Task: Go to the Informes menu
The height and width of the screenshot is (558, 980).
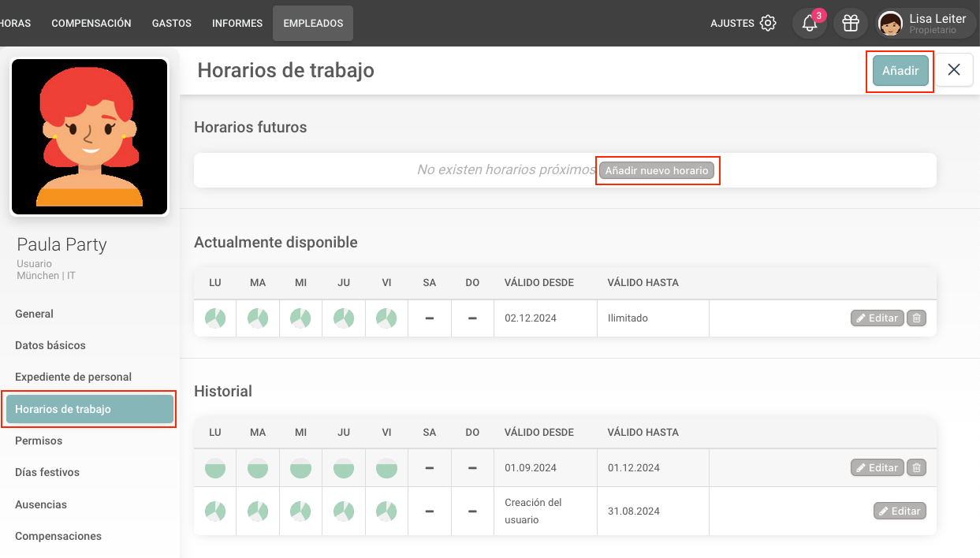Action: point(237,24)
